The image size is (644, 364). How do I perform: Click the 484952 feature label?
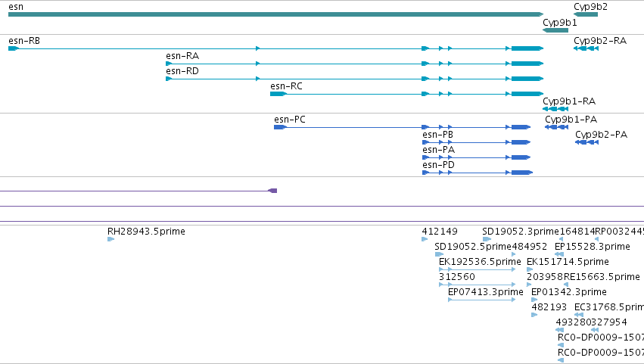tap(530, 247)
